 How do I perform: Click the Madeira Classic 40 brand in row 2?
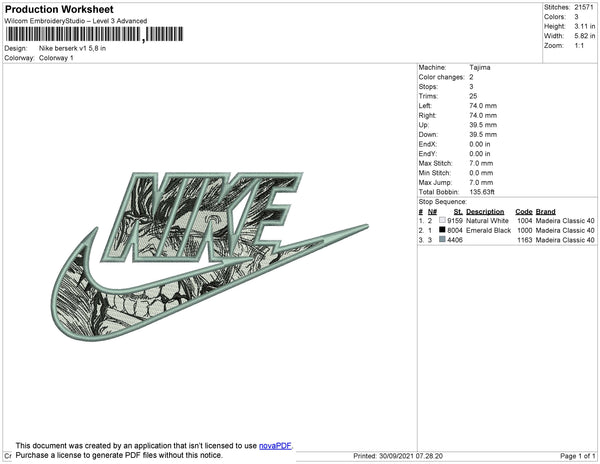click(x=565, y=230)
